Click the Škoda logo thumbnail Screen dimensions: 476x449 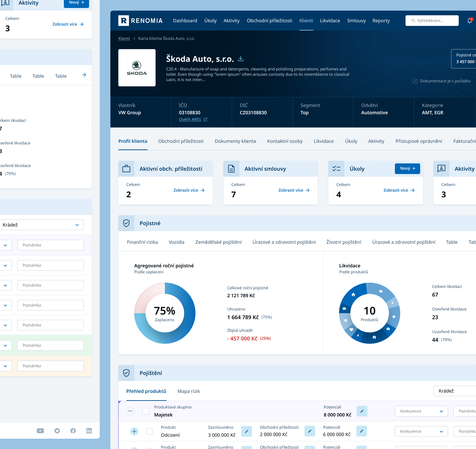137,68
